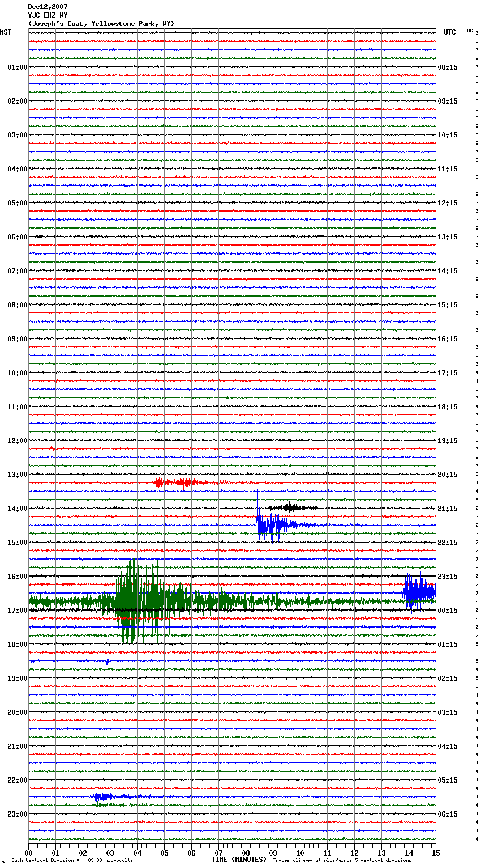Screen dimensions: 481x868
Task: Select the 20:00 MST row label
Action: [18, 712]
